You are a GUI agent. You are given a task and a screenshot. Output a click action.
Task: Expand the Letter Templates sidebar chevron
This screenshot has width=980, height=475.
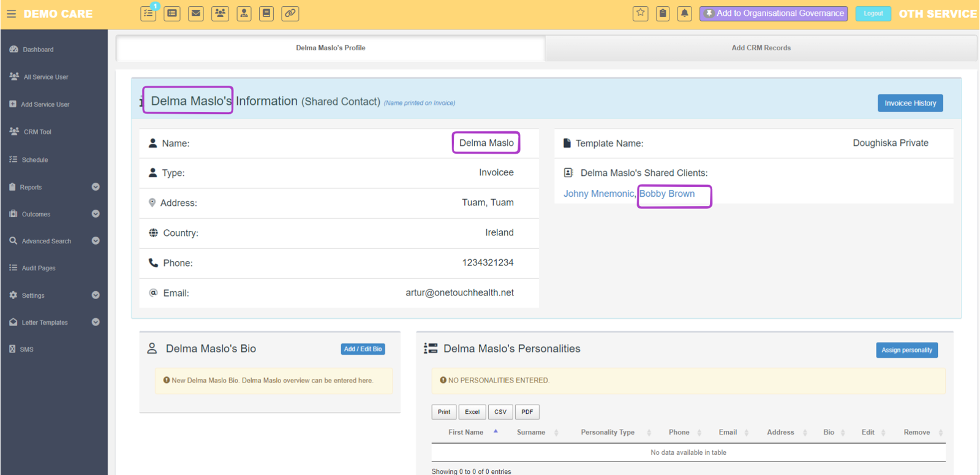point(96,322)
